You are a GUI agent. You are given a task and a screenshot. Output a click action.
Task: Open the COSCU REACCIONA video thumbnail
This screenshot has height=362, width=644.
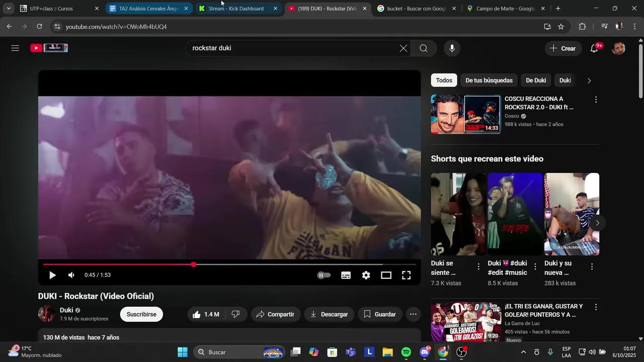(x=466, y=114)
